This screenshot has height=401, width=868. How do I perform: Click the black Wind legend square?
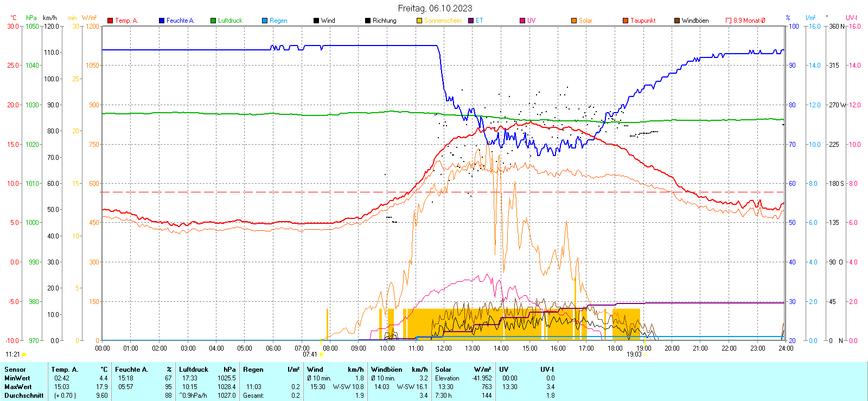pos(316,21)
